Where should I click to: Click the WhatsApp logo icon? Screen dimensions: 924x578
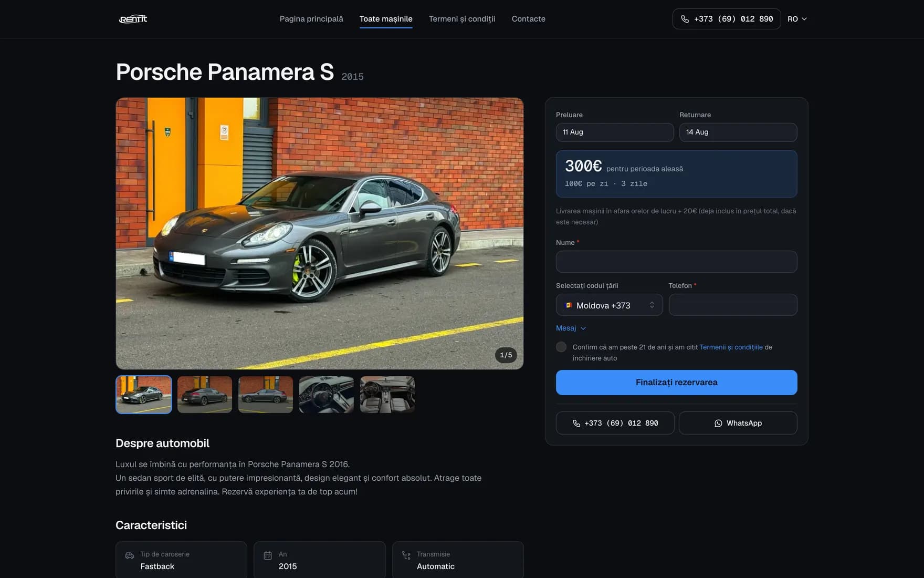tap(718, 423)
